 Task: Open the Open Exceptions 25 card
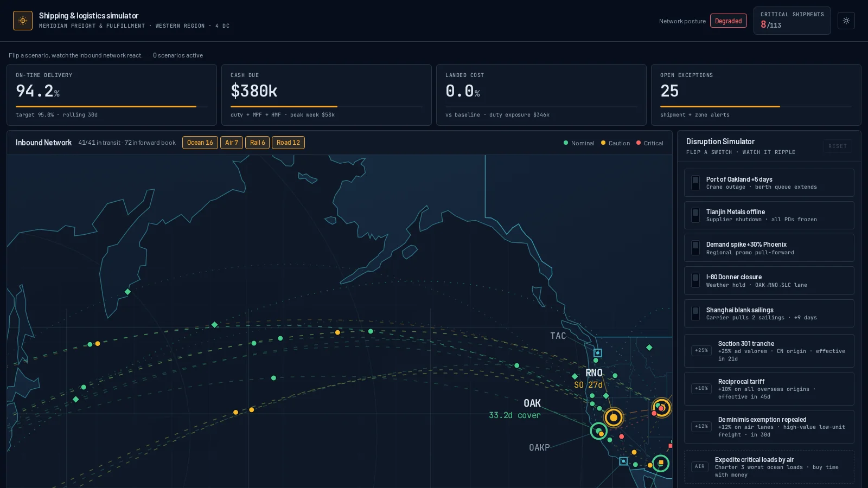click(756, 95)
